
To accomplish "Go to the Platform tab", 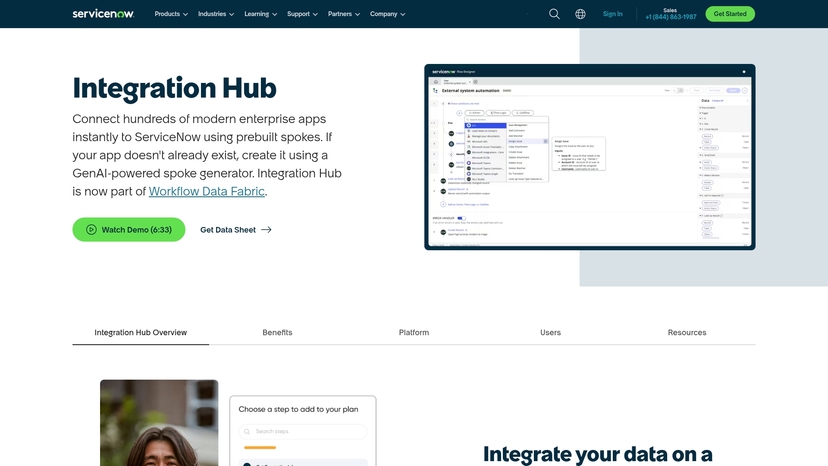I will (414, 332).
